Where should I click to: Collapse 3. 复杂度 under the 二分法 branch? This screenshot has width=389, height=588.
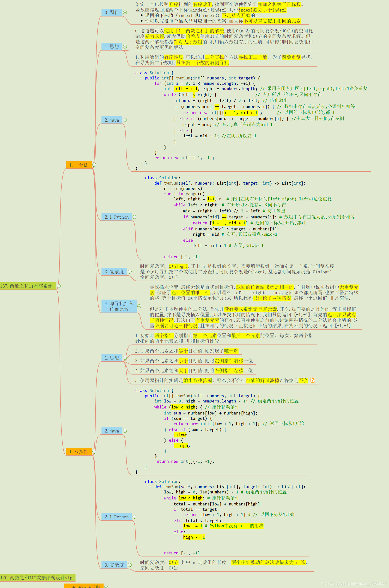tap(129, 271)
